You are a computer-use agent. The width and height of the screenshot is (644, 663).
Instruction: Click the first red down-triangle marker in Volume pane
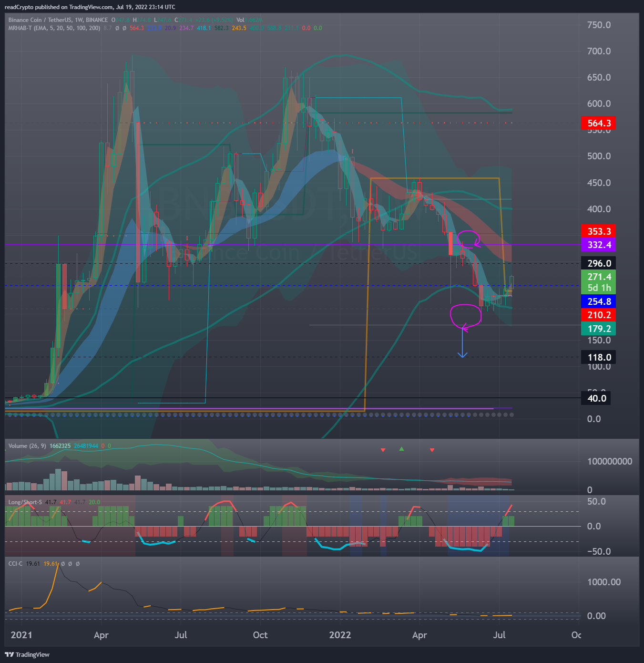pos(383,450)
